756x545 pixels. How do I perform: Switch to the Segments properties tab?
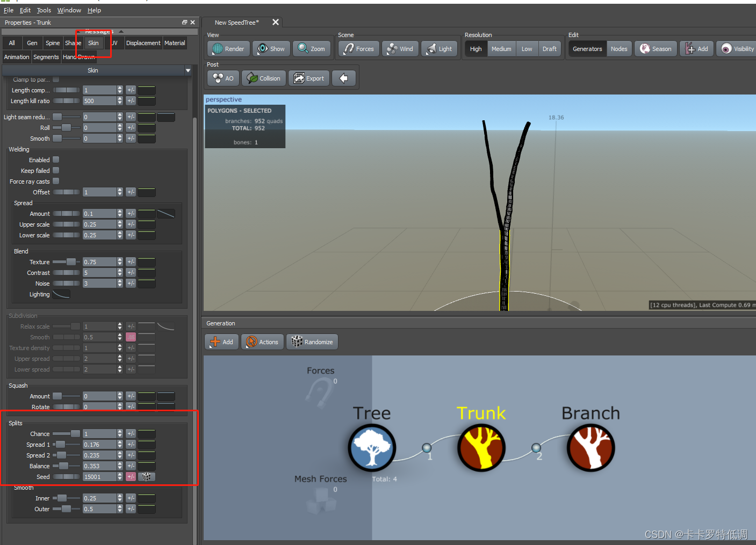pos(46,57)
